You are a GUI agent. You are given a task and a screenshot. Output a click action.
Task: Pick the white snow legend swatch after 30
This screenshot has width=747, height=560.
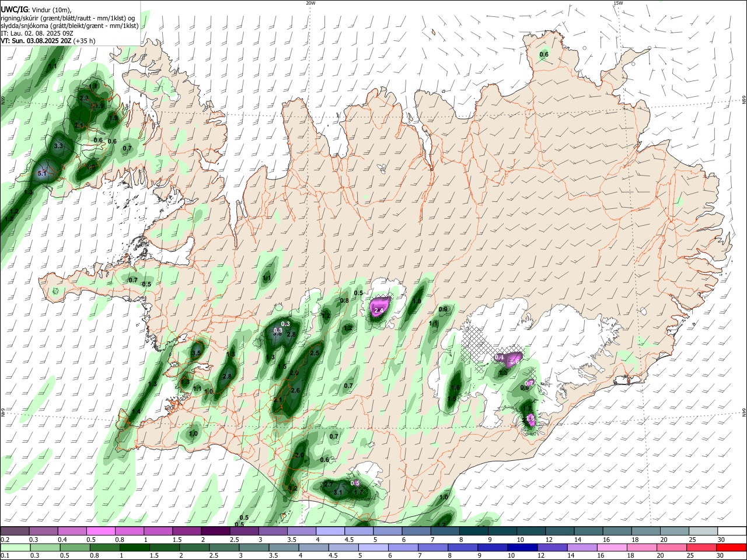732,531
